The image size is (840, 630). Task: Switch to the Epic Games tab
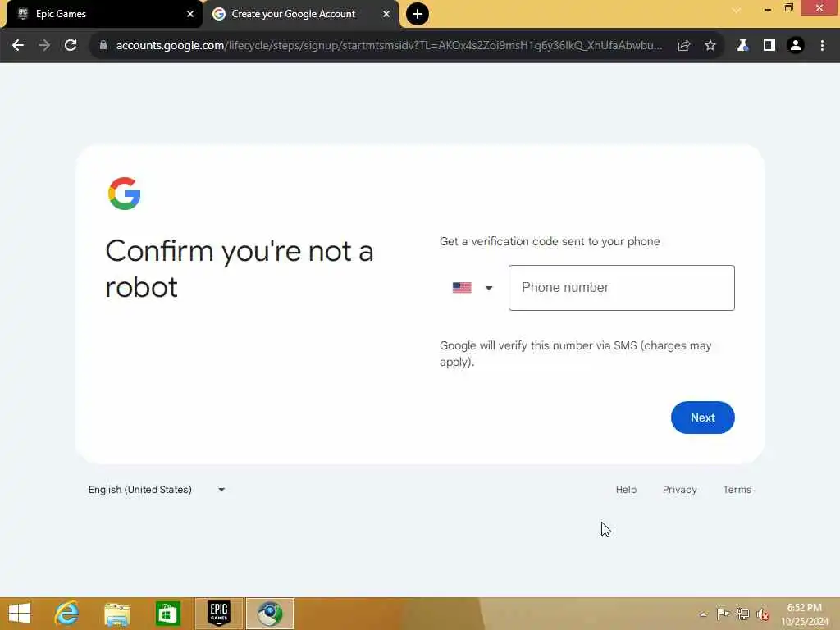tap(103, 14)
